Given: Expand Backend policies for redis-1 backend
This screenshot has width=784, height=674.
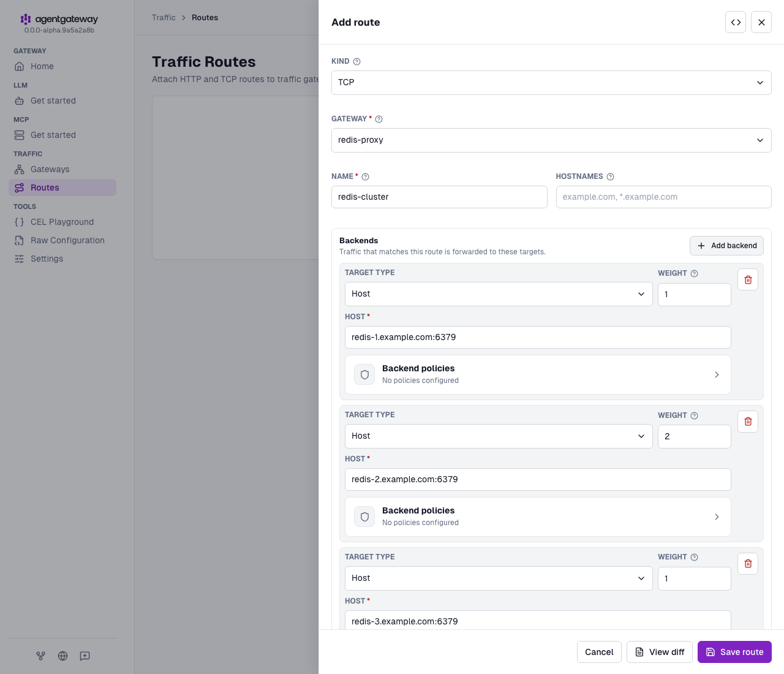Looking at the screenshot, I should (538, 374).
